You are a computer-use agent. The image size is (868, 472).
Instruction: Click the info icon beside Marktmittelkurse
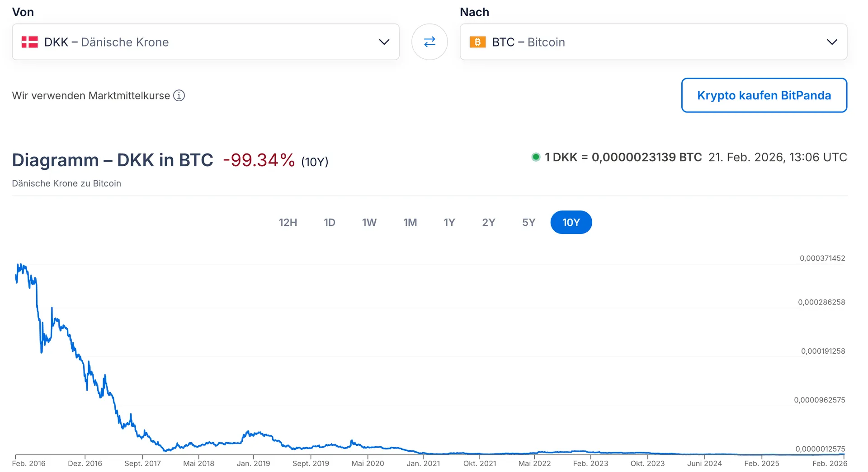(x=179, y=96)
